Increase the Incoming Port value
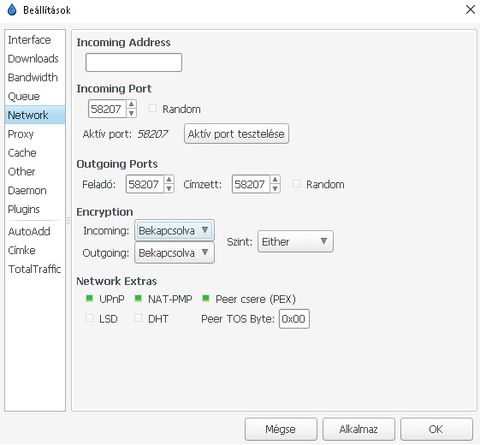The width and height of the screenshot is (480, 445). 131,104
